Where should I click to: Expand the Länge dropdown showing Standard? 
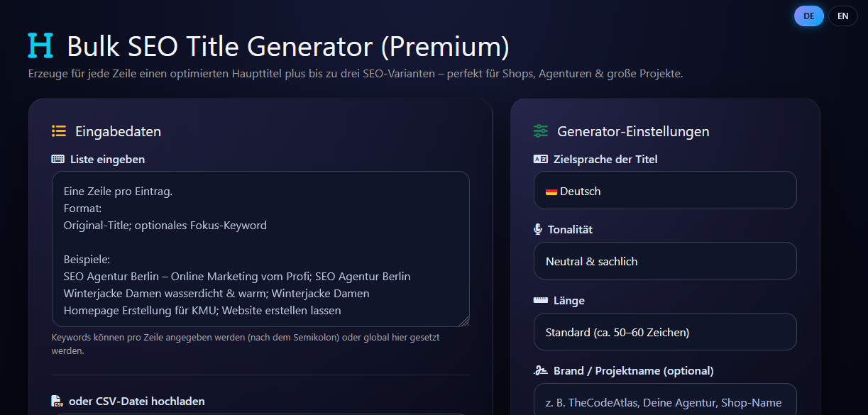click(x=664, y=332)
